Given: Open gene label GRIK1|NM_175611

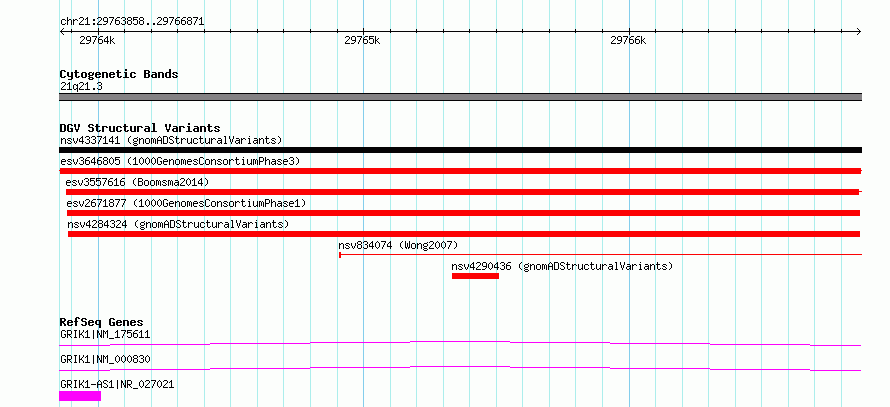Looking at the screenshot, I should point(105,334).
